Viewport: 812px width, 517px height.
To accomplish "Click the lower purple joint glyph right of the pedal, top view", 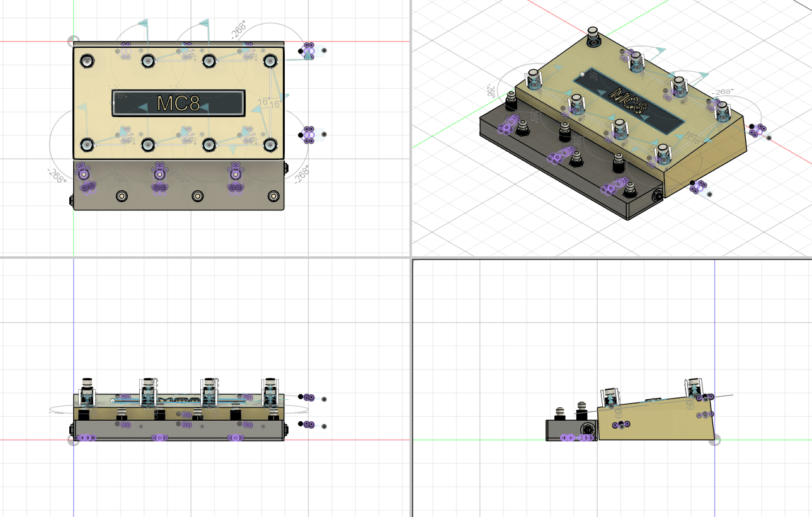I will (309, 135).
